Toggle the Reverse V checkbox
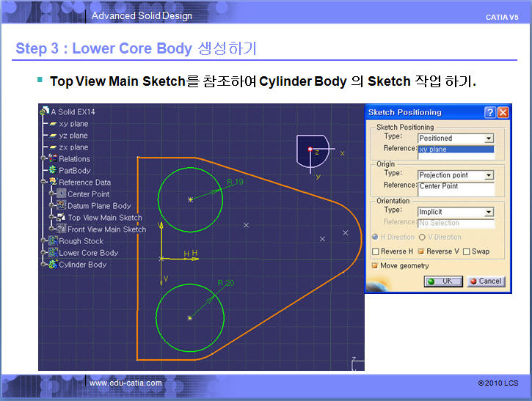 click(x=421, y=251)
